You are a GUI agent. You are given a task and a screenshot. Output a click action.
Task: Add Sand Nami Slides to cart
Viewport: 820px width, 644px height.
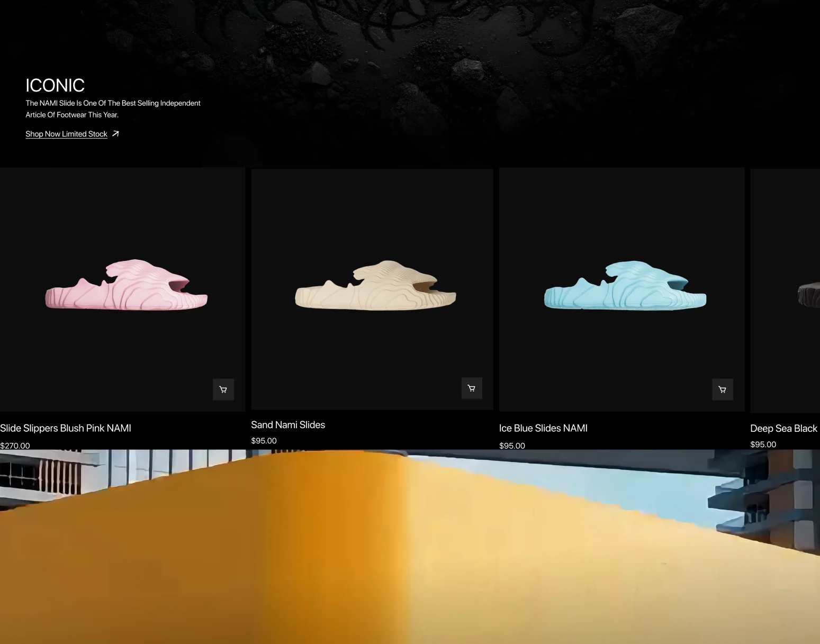pos(472,388)
